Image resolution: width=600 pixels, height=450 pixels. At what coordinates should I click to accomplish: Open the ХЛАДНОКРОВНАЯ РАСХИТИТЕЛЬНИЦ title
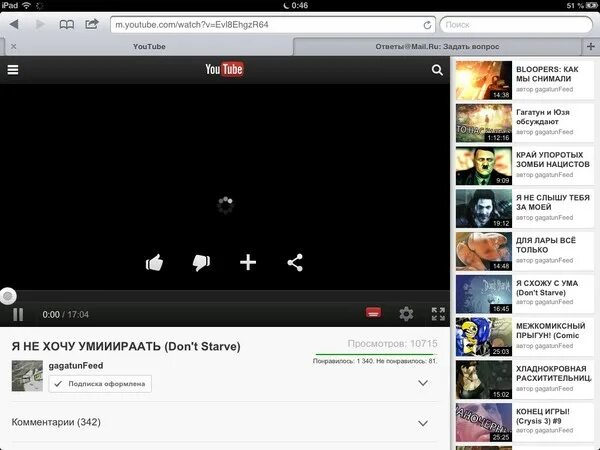pos(553,373)
